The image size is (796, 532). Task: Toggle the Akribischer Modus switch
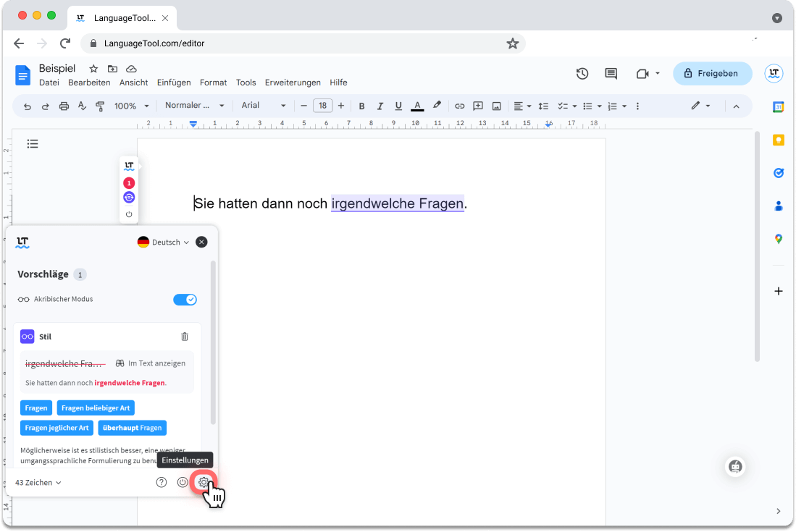pos(185,300)
